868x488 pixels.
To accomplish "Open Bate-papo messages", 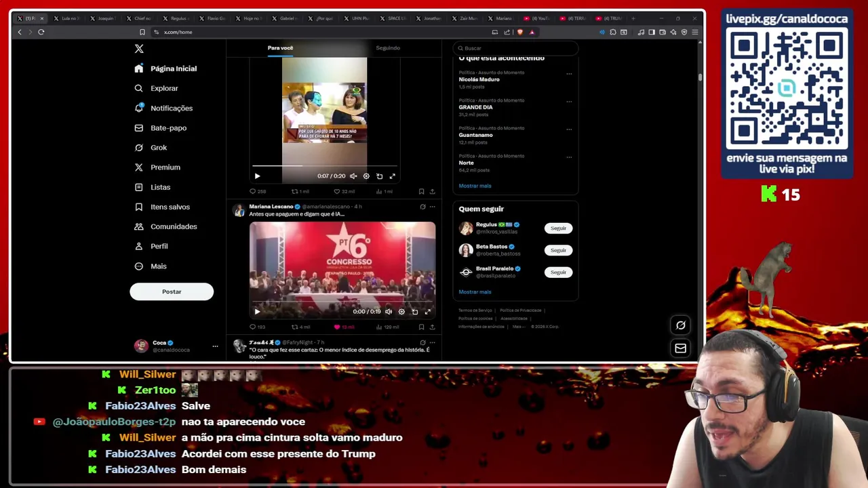I will coord(161,127).
